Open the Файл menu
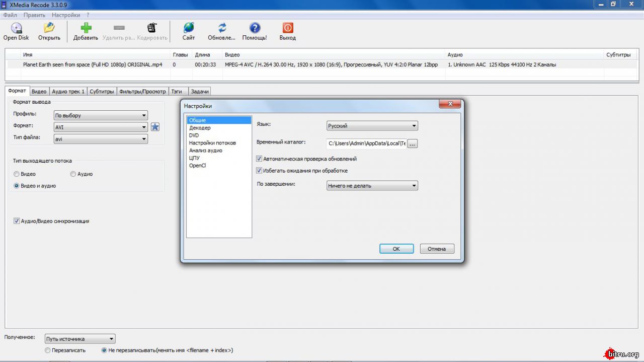 pyautogui.click(x=10, y=15)
